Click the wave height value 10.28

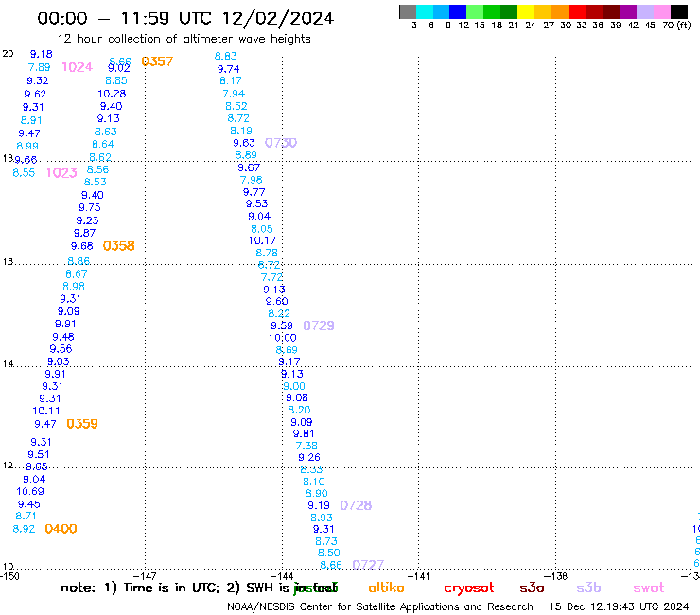[112, 94]
